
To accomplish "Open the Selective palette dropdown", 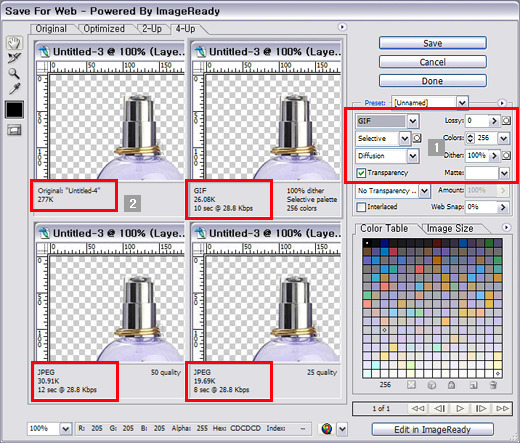I will [405, 138].
